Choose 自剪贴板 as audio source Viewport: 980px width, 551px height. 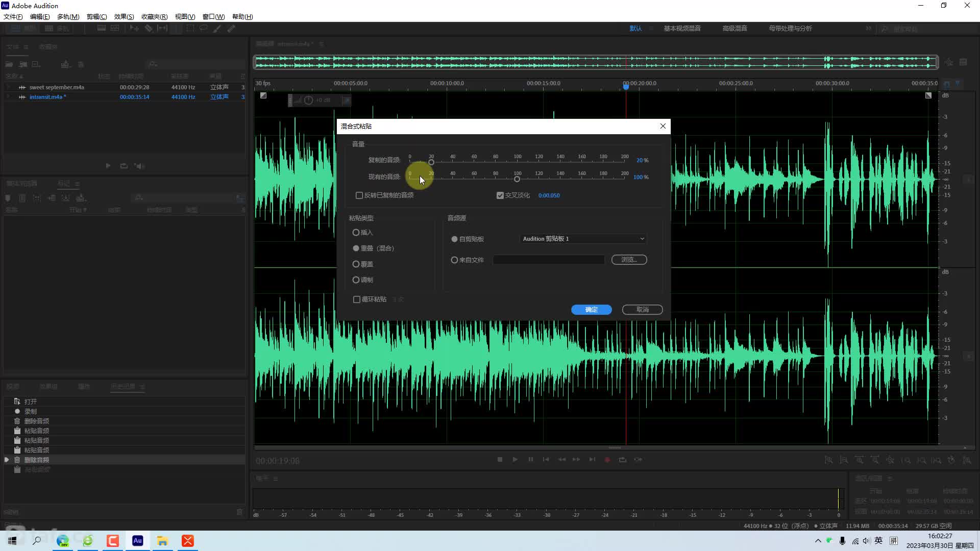(x=454, y=239)
